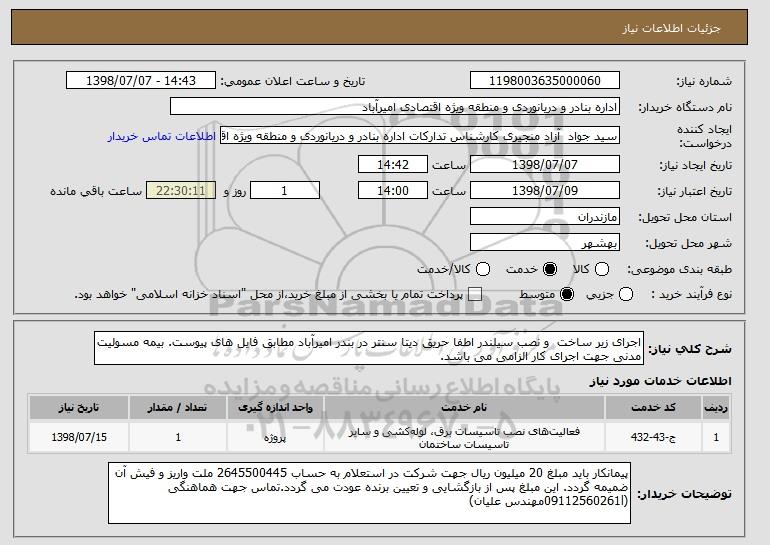This screenshot has width=770, height=545.
Task: Click service code ج-43-432 cell
Action: [653, 437]
